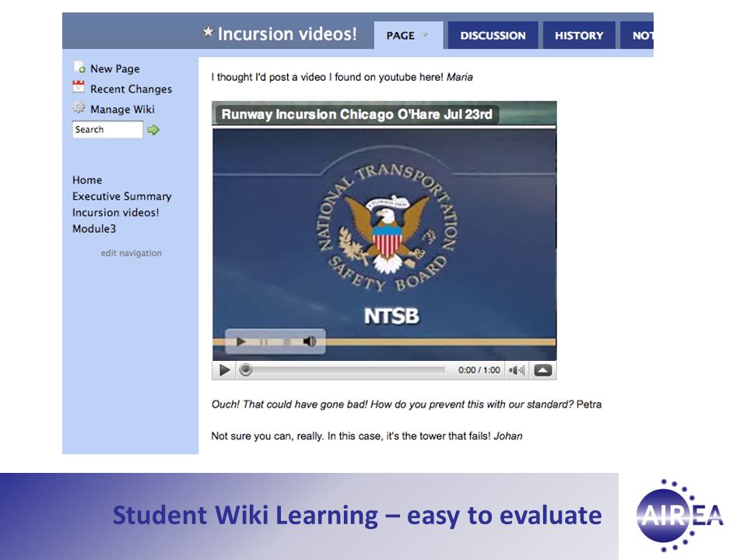This screenshot has width=747, height=560.
Task: Go to the Home page link
Action: [87, 180]
